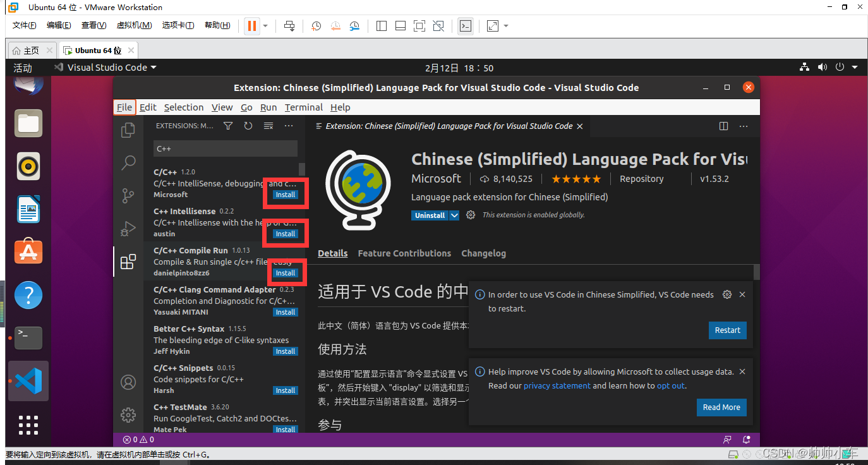Screen dimensions: 868x465
Task: Open the Accounts icon in the activity bar
Action: click(x=128, y=382)
